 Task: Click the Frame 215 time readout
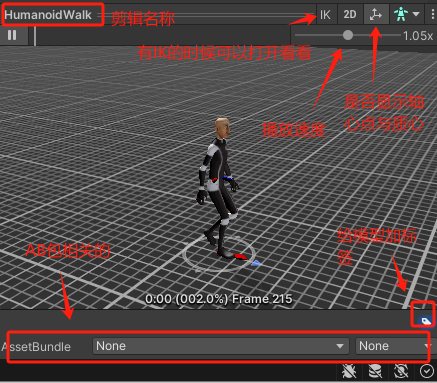[218, 299]
